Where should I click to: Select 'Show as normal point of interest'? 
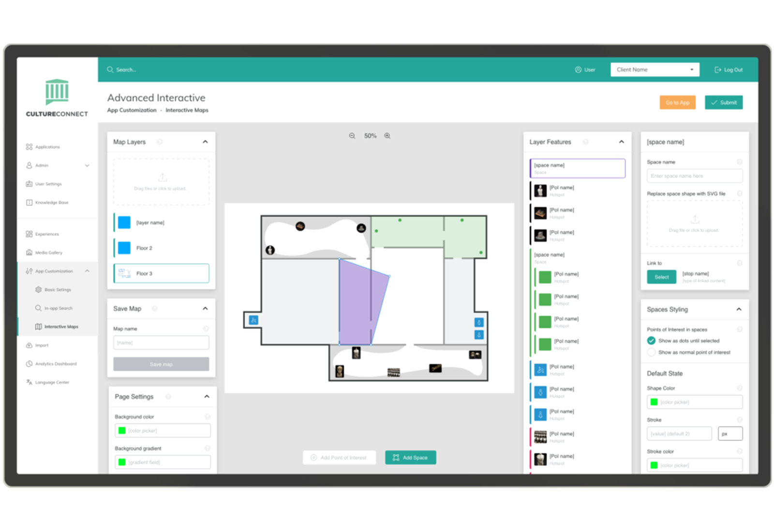pos(652,353)
